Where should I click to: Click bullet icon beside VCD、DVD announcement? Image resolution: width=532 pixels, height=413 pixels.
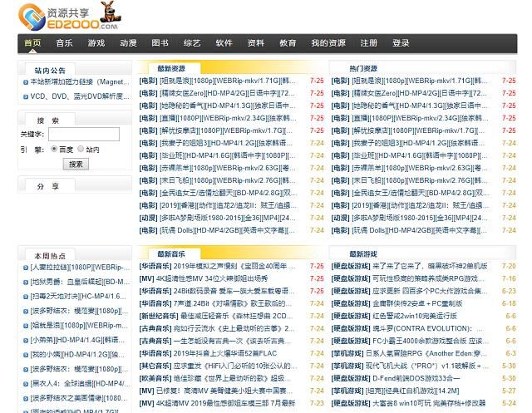pos(25,96)
